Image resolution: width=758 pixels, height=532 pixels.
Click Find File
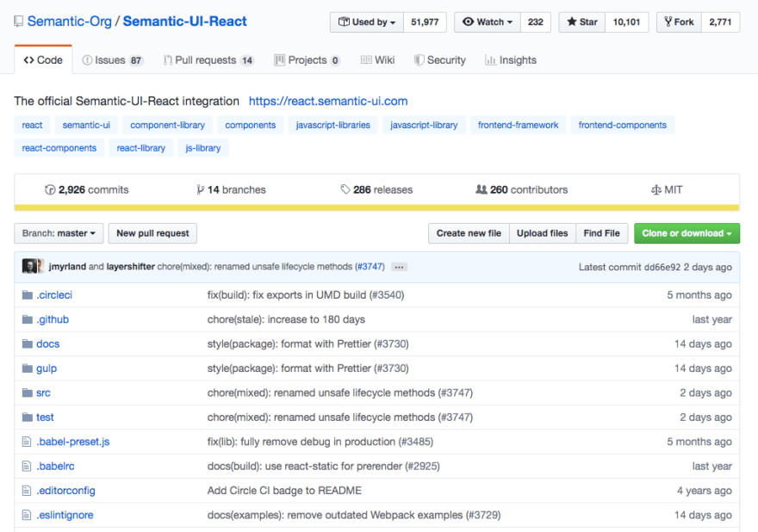602,233
